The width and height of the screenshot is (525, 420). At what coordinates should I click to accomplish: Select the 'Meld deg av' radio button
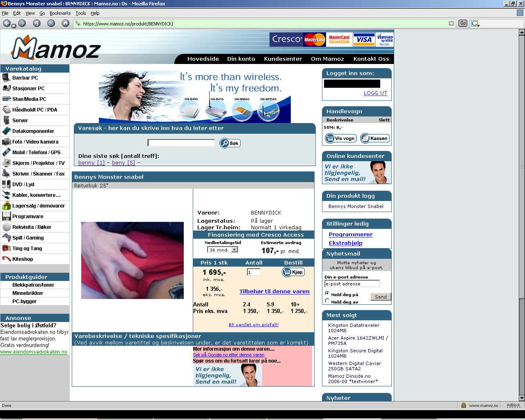click(327, 301)
